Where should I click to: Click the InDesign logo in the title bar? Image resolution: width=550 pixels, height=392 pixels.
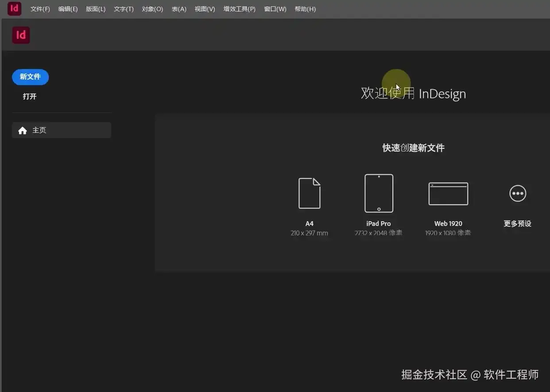click(x=15, y=8)
